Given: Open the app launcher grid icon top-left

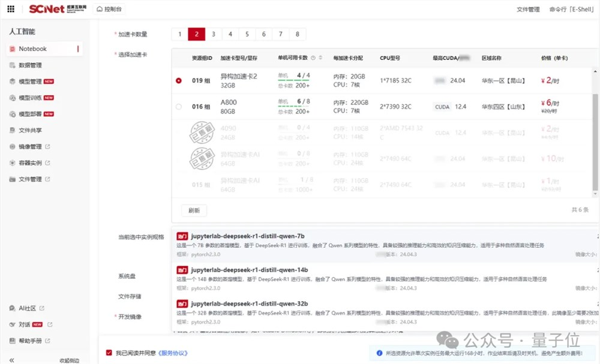Looking at the screenshot, I should click(10, 8).
